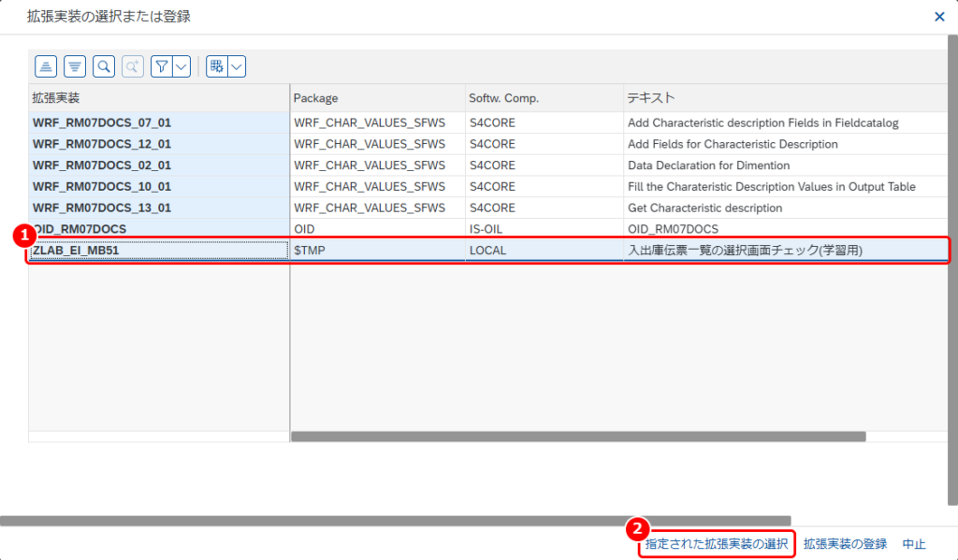The height and width of the screenshot is (560, 958).
Task: Expand the filter options dropdown arrow
Action: (x=181, y=66)
